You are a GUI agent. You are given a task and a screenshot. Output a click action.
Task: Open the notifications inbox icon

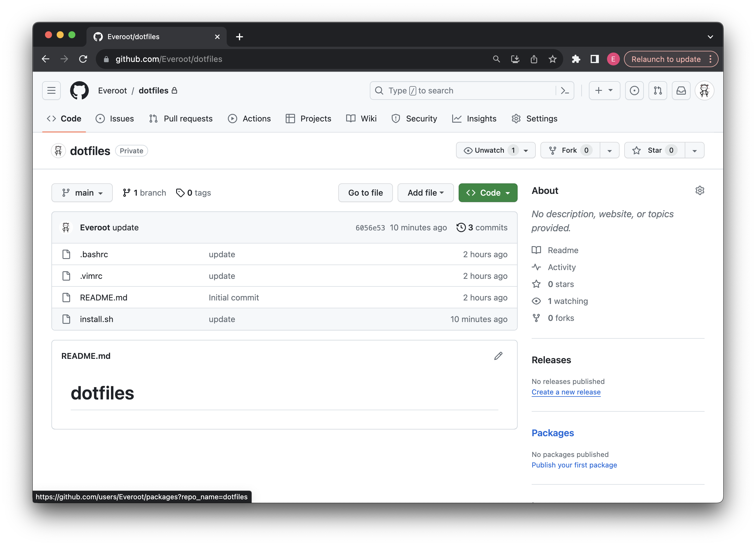point(681,91)
